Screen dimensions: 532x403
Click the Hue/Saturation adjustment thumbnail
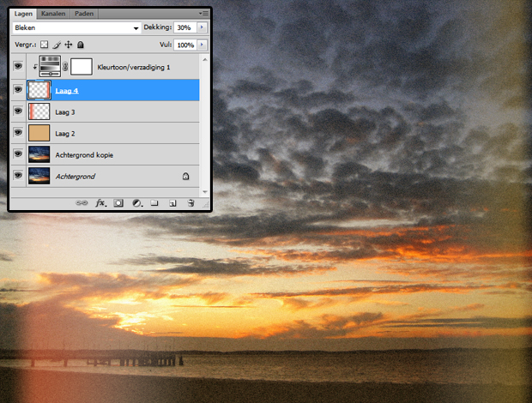51,66
